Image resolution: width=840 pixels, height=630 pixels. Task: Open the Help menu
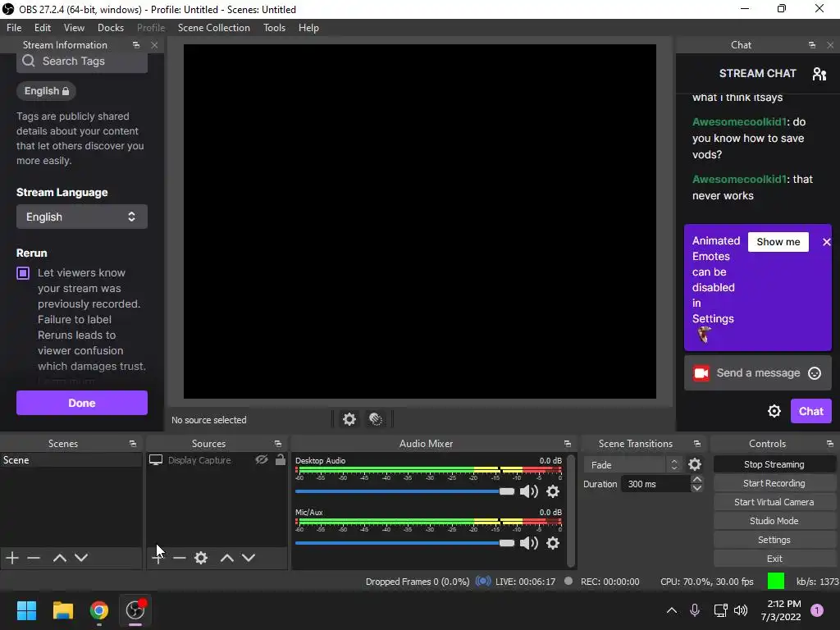click(308, 28)
